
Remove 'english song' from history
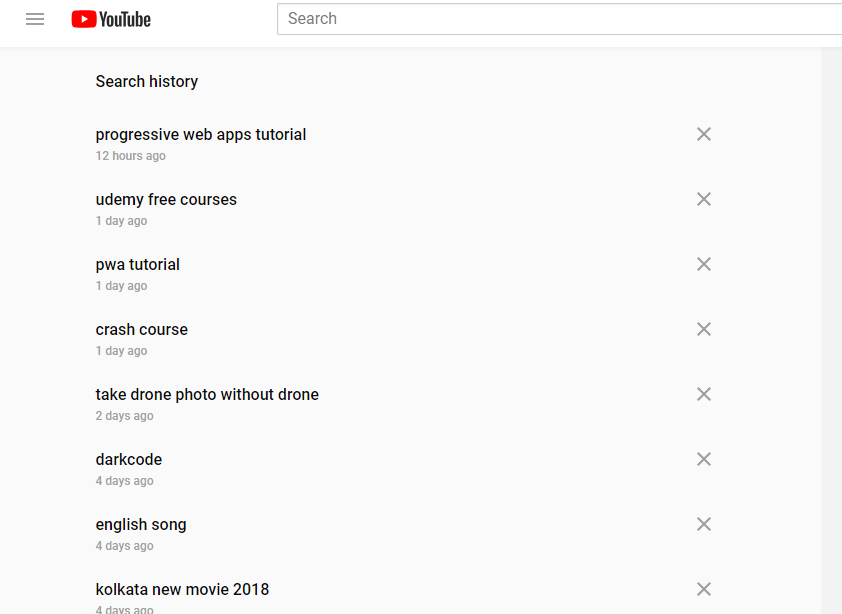[x=704, y=524]
